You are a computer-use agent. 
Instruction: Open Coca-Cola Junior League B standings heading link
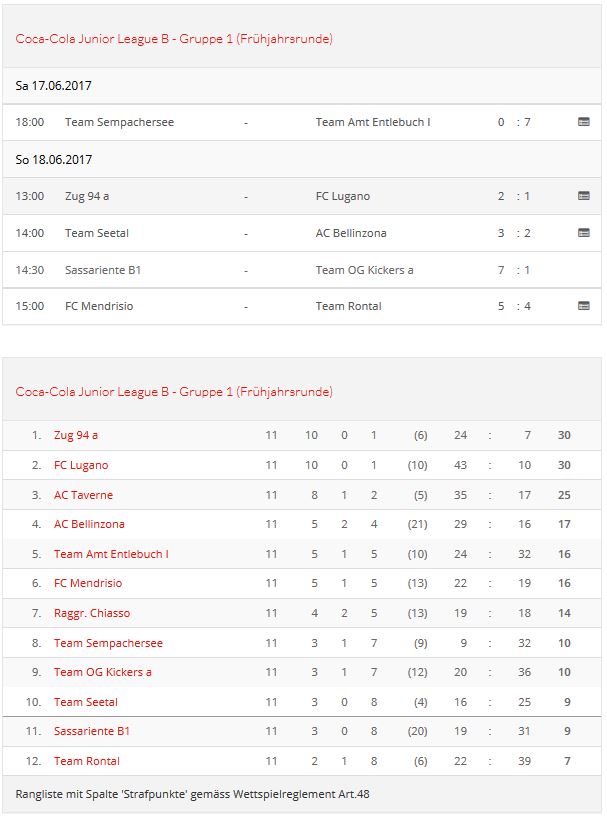[174, 391]
